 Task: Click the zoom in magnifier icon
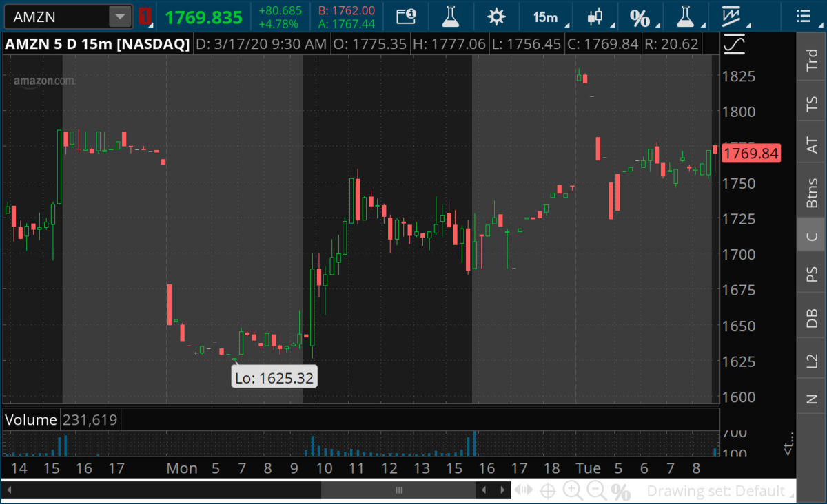[573, 491]
